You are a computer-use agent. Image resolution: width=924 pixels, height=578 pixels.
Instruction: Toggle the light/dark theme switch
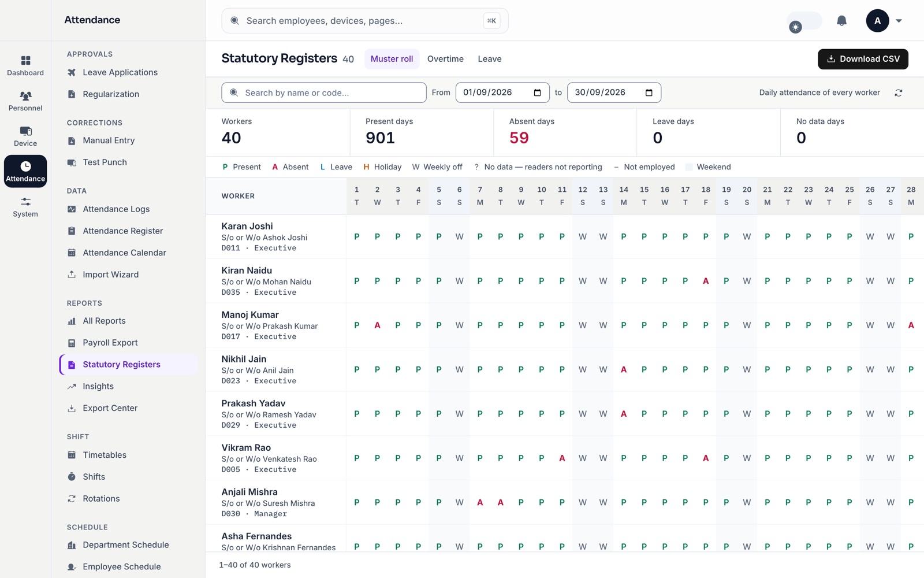(x=804, y=22)
